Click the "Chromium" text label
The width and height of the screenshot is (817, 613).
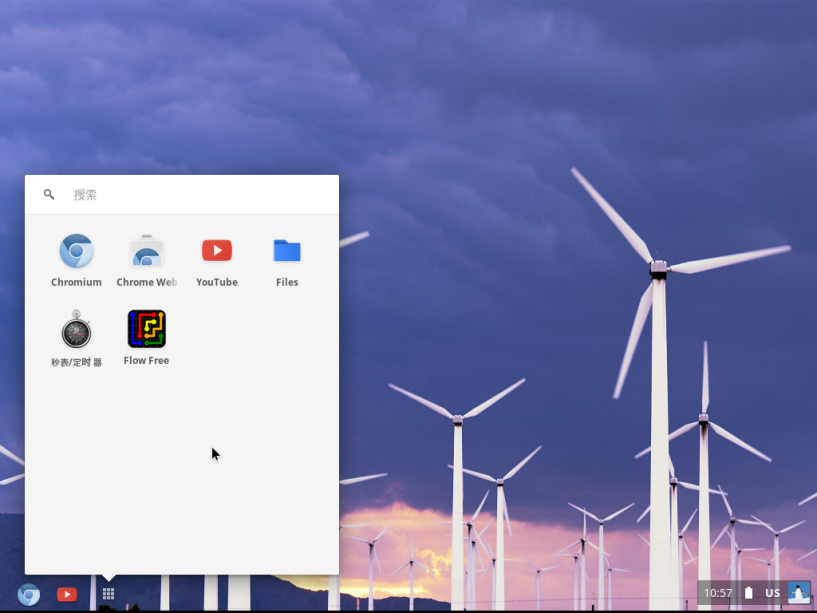tap(76, 282)
